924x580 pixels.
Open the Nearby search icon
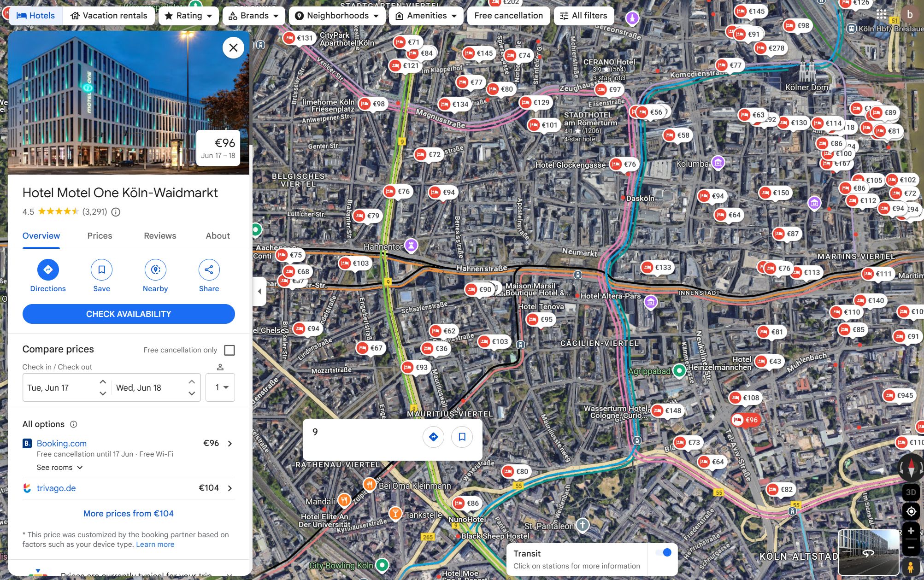(x=155, y=270)
